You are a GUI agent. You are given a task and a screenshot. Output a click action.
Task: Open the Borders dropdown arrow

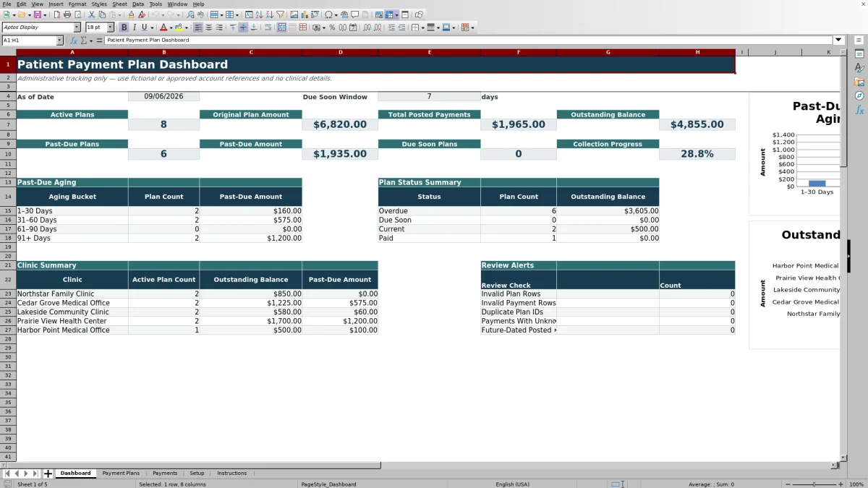[x=424, y=27]
